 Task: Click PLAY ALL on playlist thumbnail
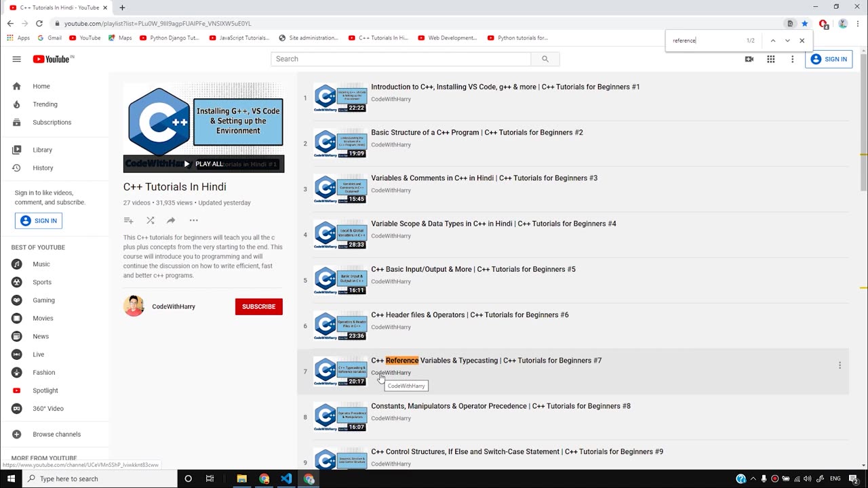coord(203,164)
